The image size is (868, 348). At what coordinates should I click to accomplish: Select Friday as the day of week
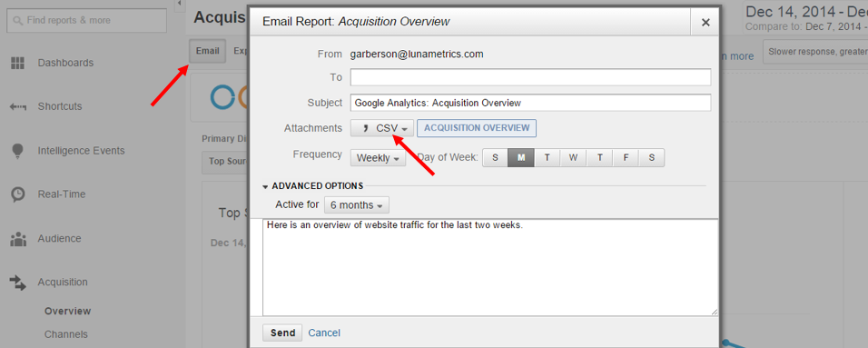tap(626, 158)
